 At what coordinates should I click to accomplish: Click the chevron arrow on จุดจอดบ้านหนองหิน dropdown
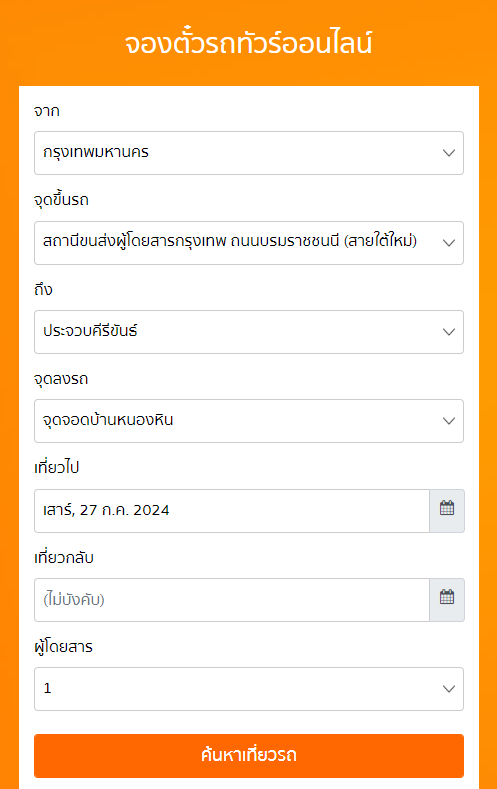[x=449, y=421]
